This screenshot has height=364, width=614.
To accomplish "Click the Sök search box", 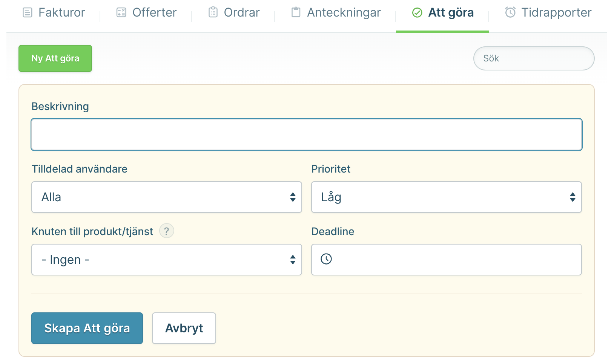I will coord(534,58).
